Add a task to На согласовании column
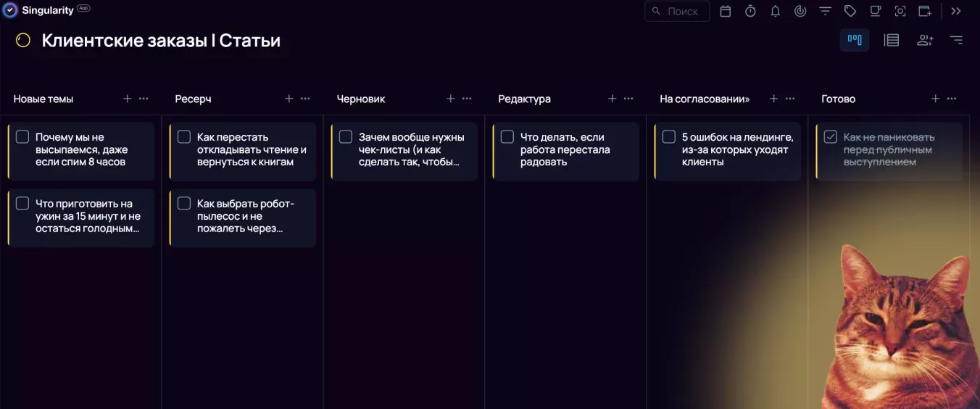980x409 pixels. click(x=774, y=99)
